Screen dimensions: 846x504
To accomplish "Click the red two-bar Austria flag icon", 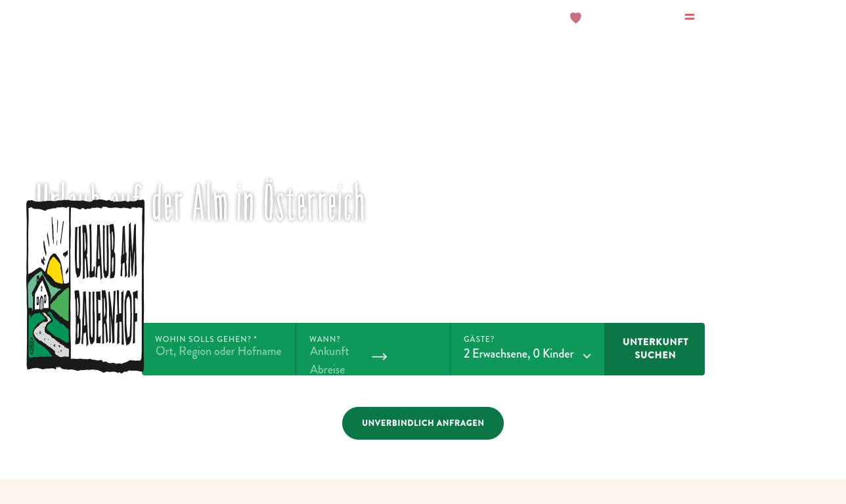I will (x=690, y=17).
